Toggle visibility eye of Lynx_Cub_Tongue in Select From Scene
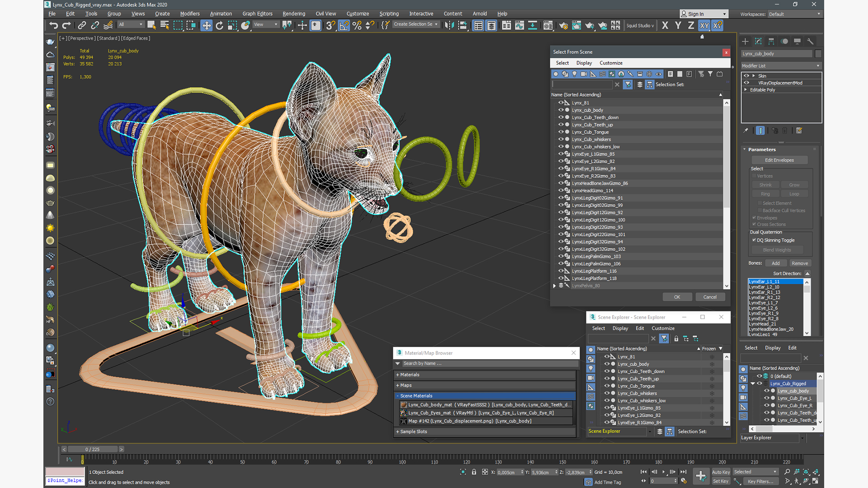Image resolution: width=868 pixels, height=488 pixels. click(x=561, y=132)
